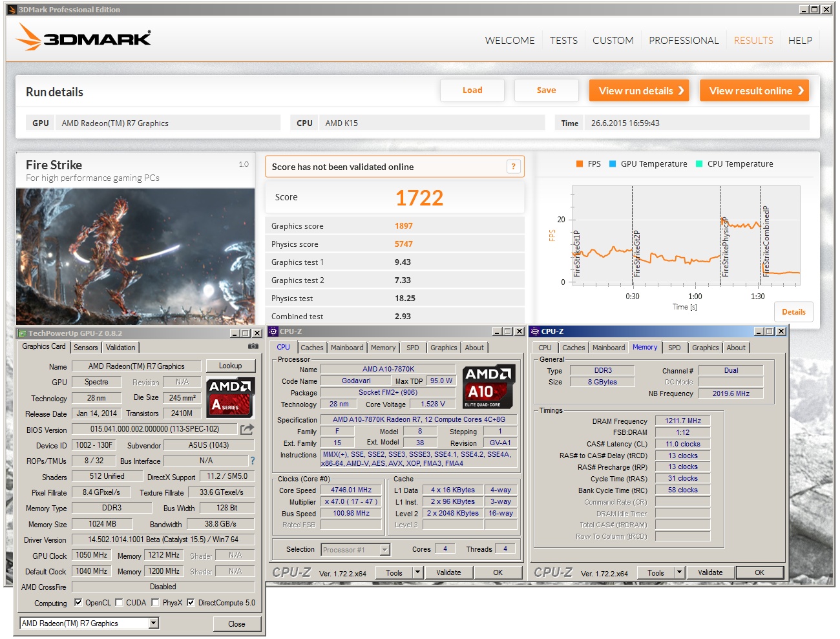Click OK in CPU-Z CPU window
Screen dimensions: 840x639
(x=498, y=572)
